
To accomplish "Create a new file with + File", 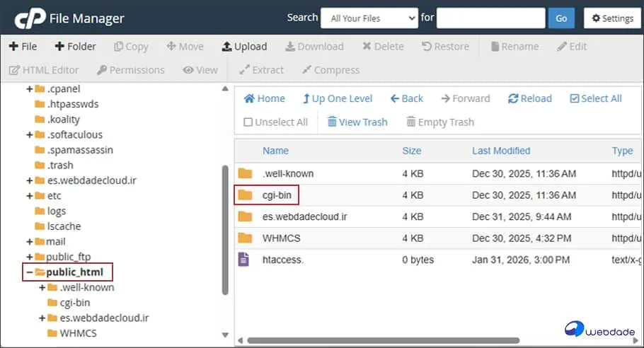I will click(x=13, y=47).
